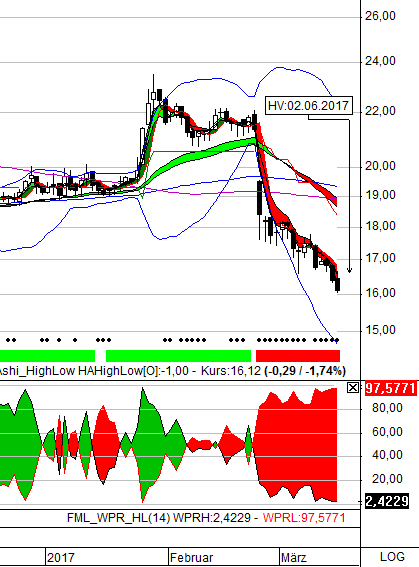This screenshot has width=419, height=567.
Task: Click the 22,00 price axis label
Action: pos(380,111)
